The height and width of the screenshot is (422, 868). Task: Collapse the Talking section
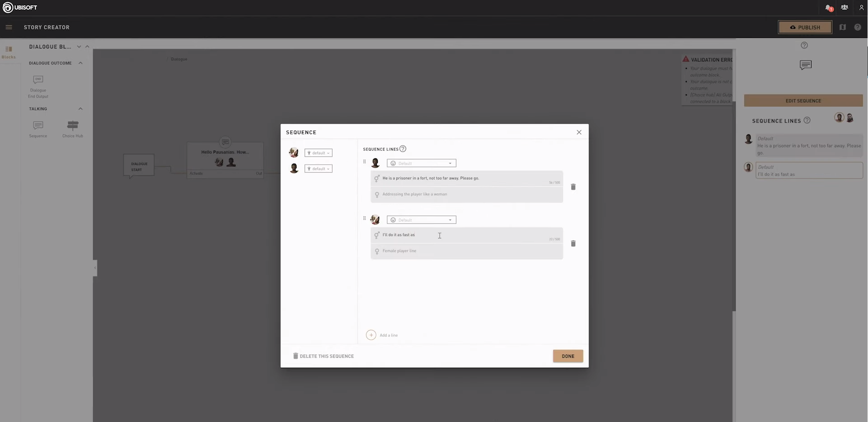pos(80,109)
